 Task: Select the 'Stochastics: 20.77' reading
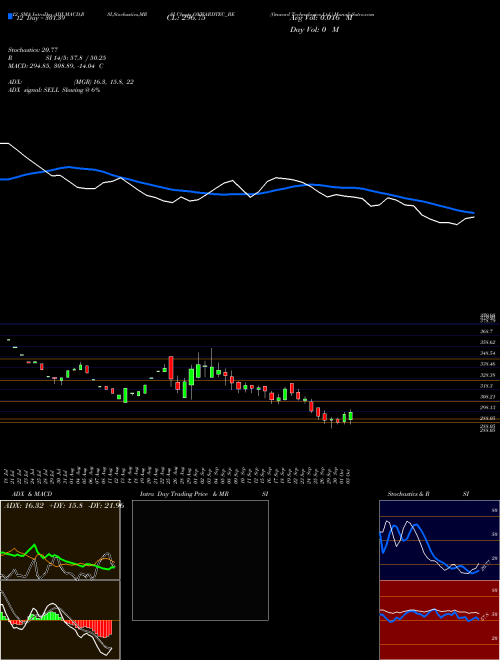pos(32,50)
